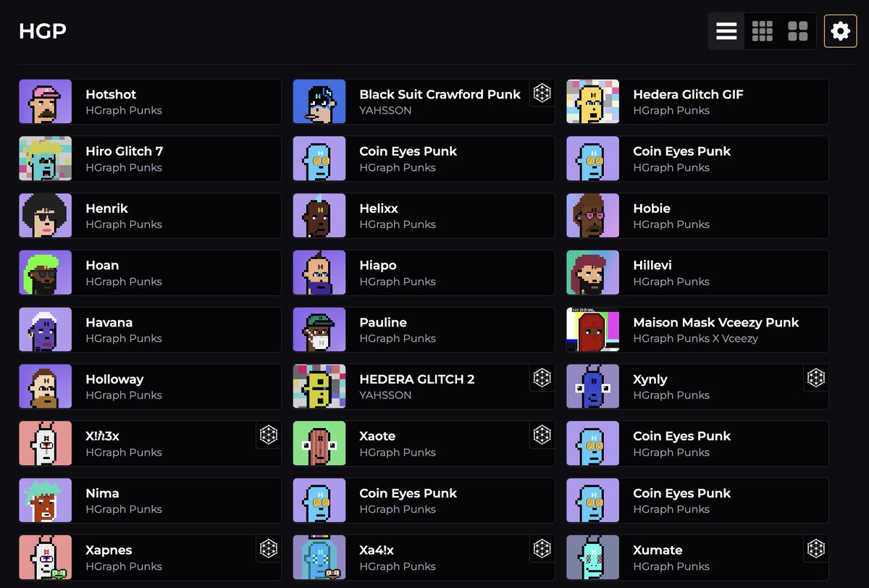The image size is (869, 588).
Task: Click the hexagon badge on Xa4!x
Action: pyautogui.click(x=542, y=548)
